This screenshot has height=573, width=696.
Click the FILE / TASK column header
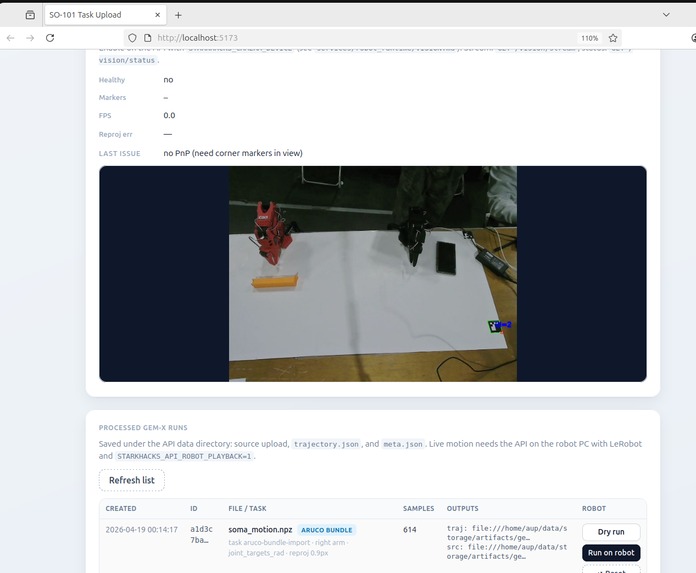click(x=247, y=509)
